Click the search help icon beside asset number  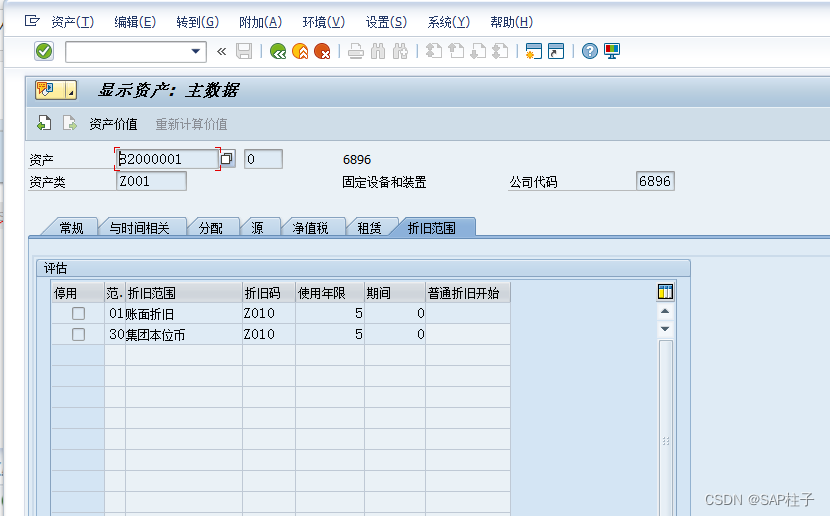pyautogui.click(x=227, y=159)
